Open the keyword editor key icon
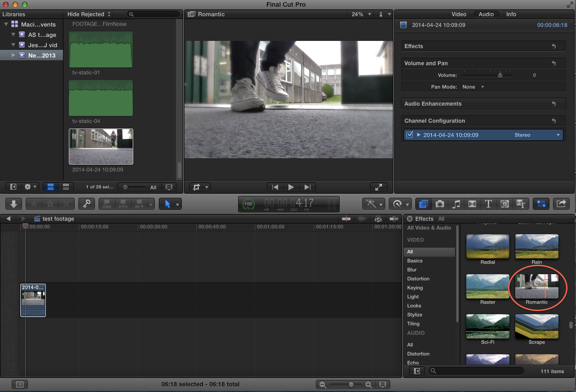Image resolution: width=576 pixels, height=392 pixels. click(x=86, y=204)
